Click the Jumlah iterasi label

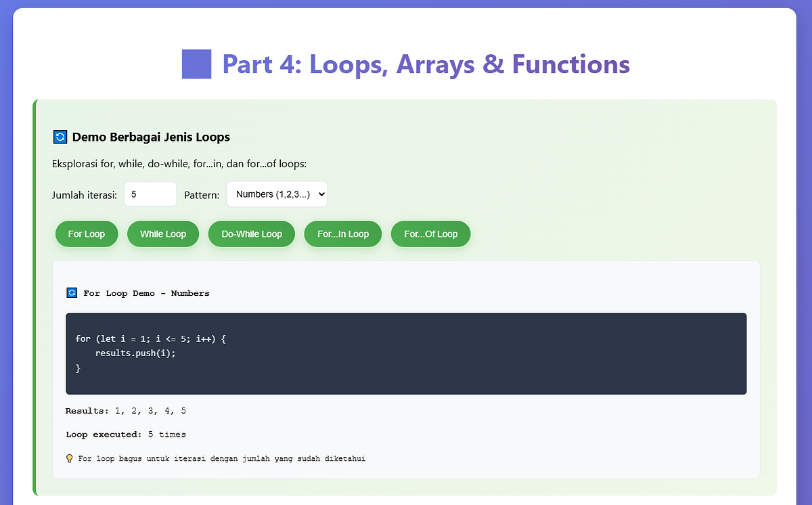pos(85,195)
